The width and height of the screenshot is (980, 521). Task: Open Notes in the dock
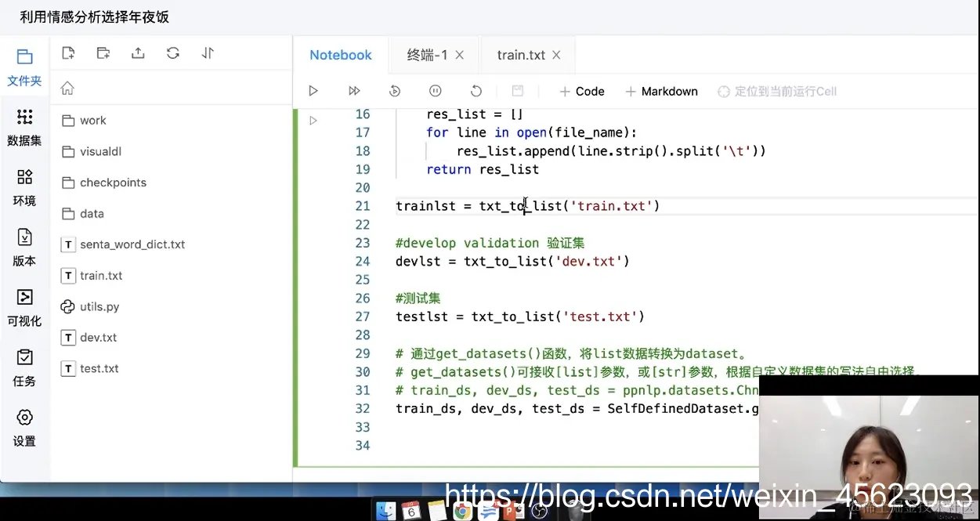pos(437,512)
